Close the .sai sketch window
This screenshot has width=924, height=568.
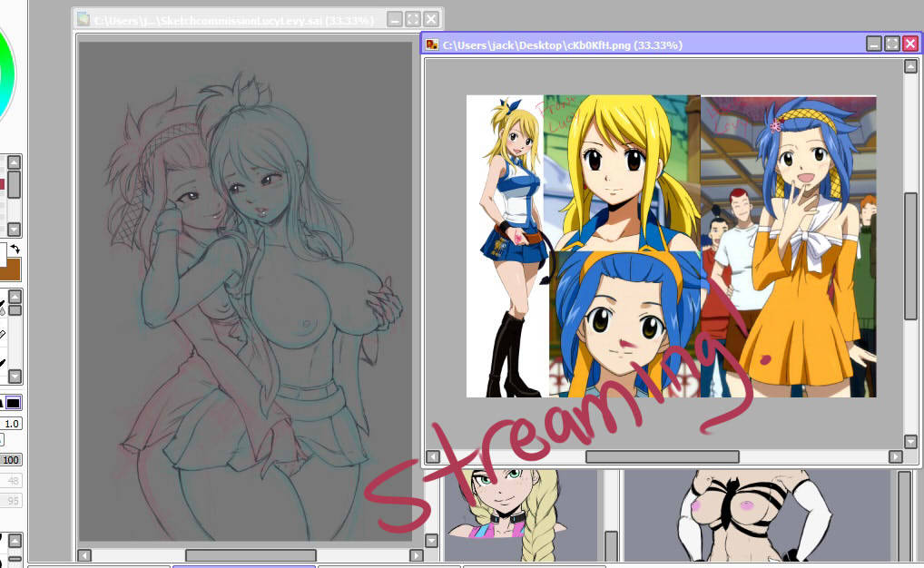pyautogui.click(x=431, y=19)
